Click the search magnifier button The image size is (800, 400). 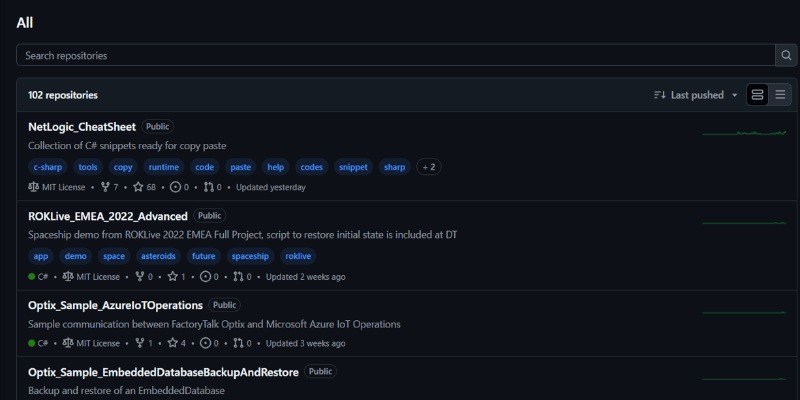click(x=786, y=55)
